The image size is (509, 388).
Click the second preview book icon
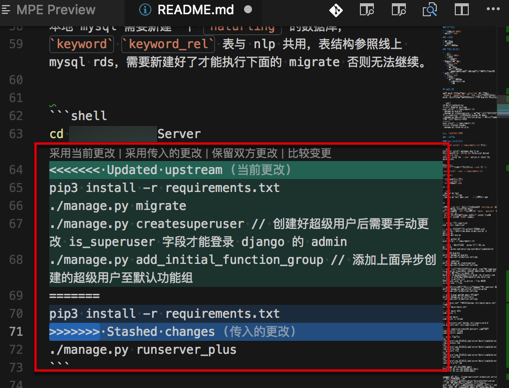pyautogui.click(x=398, y=10)
